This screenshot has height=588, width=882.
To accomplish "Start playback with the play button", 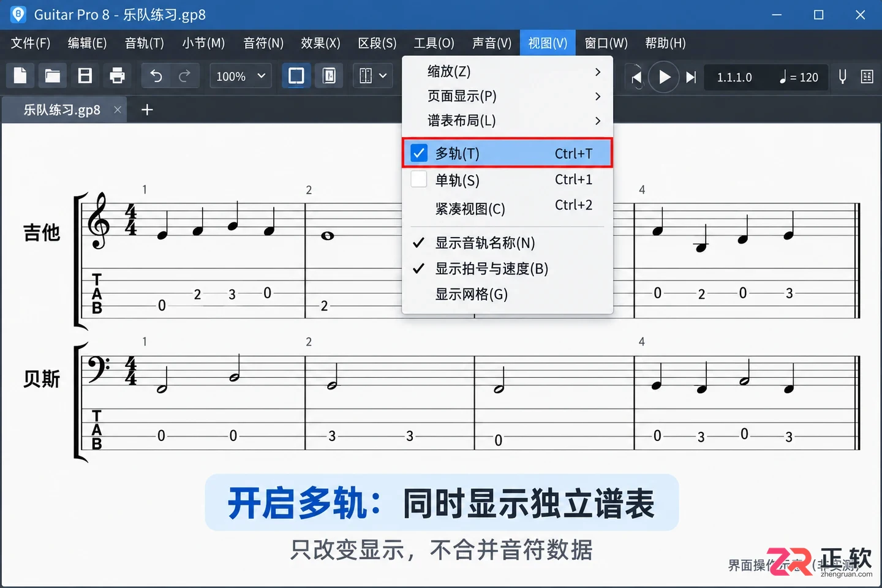I will pyautogui.click(x=664, y=77).
